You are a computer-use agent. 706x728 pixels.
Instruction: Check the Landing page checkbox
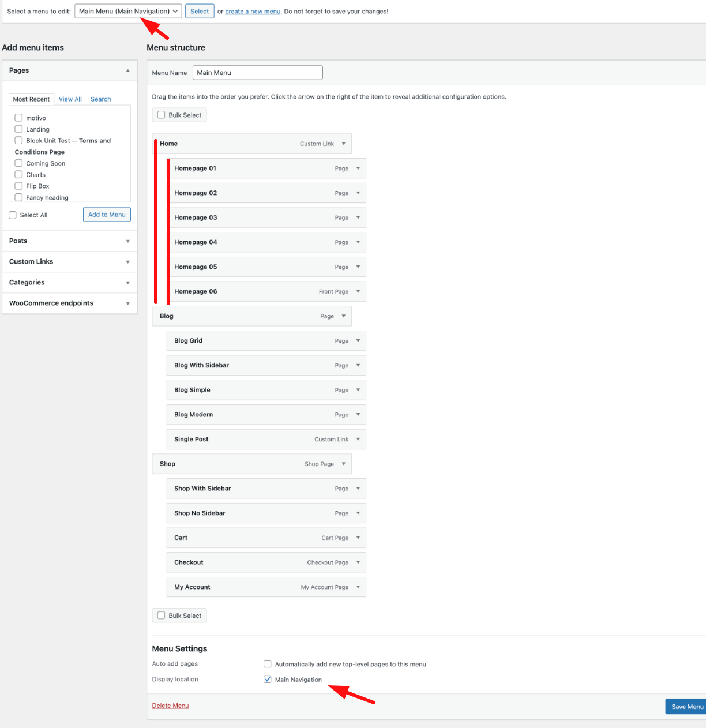(x=18, y=129)
